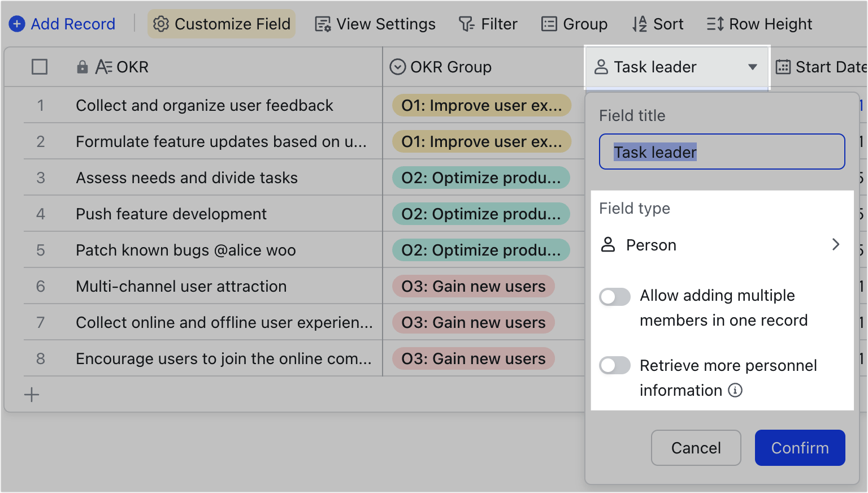Click cell 'Multi-channel user attraction'
Image resolution: width=868 pixels, height=493 pixels.
click(181, 286)
